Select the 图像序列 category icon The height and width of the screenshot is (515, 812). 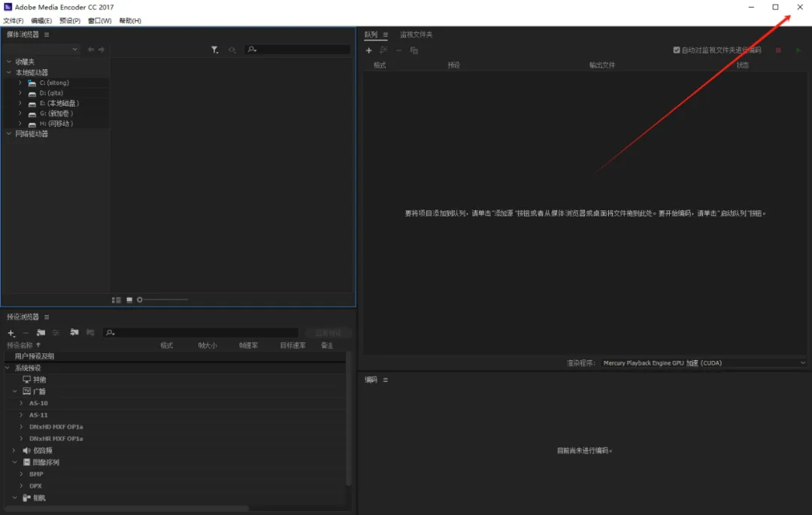coord(26,462)
